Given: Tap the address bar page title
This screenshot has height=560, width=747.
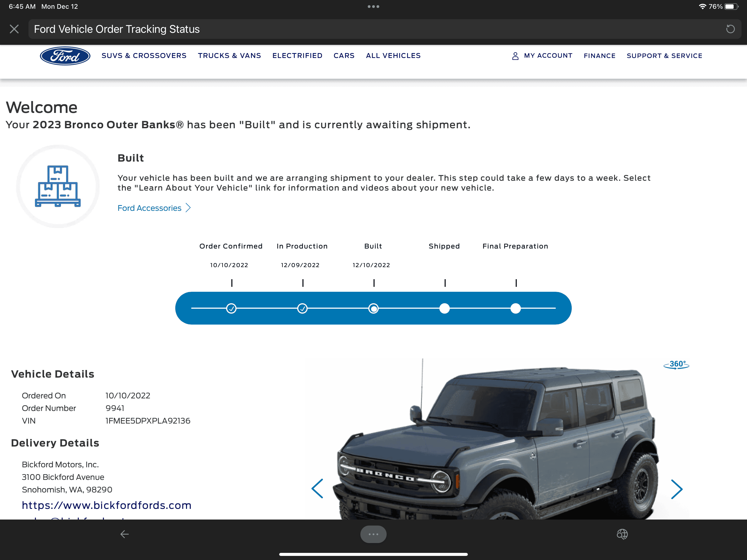Looking at the screenshot, I should tap(117, 29).
